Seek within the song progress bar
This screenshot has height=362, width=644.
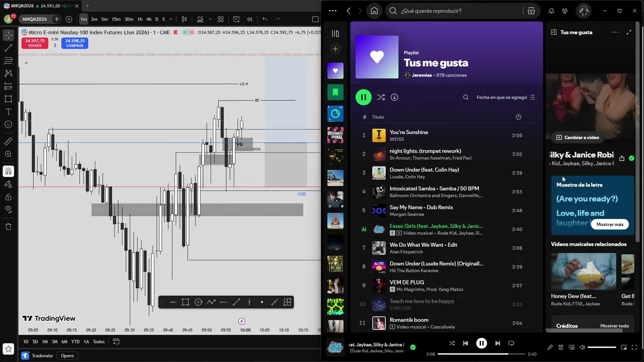[481, 354]
